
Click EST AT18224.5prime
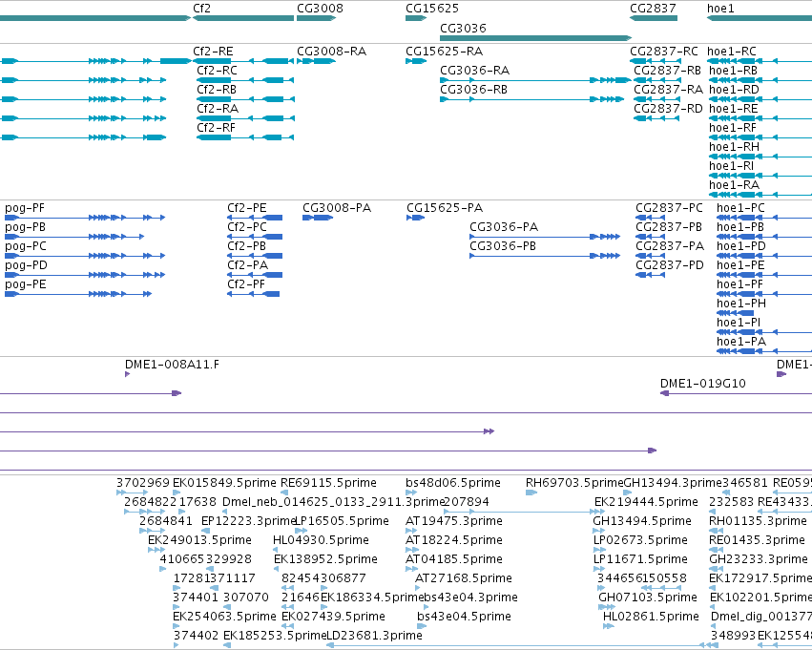point(411,550)
